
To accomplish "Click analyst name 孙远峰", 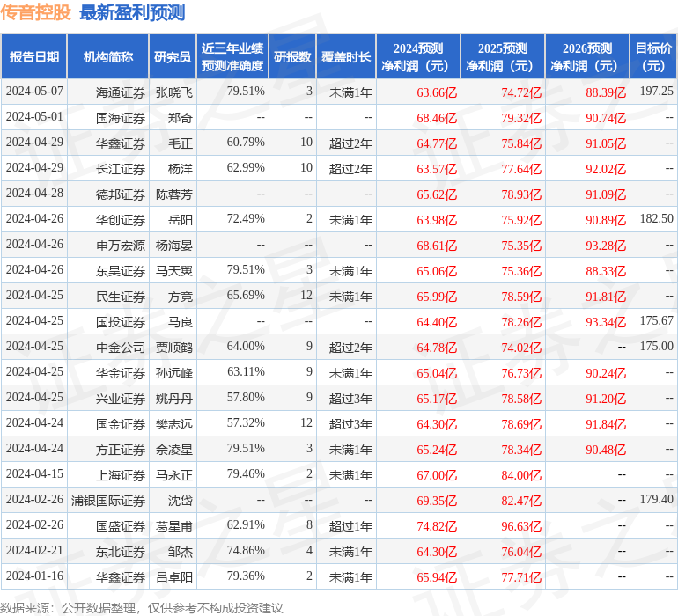I will [173, 372].
